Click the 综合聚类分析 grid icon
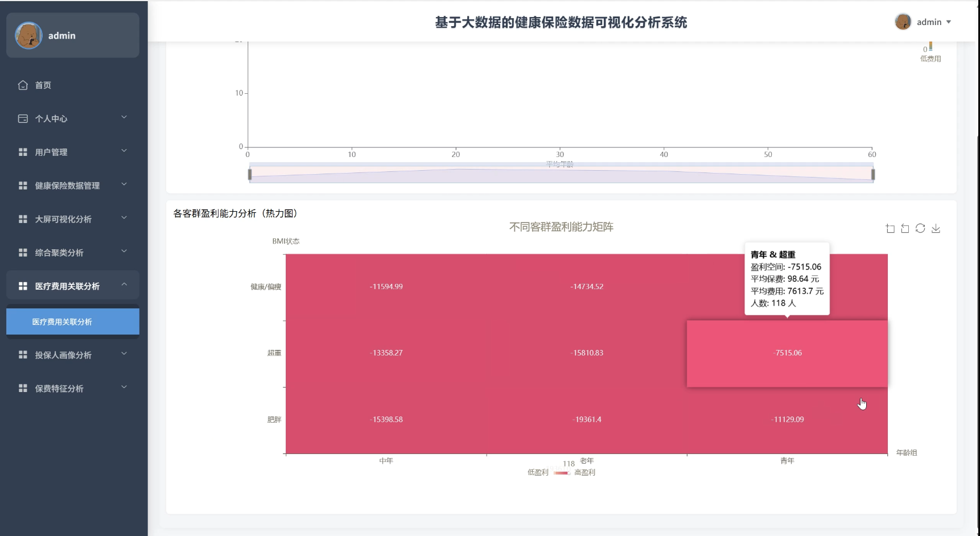 tap(23, 253)
